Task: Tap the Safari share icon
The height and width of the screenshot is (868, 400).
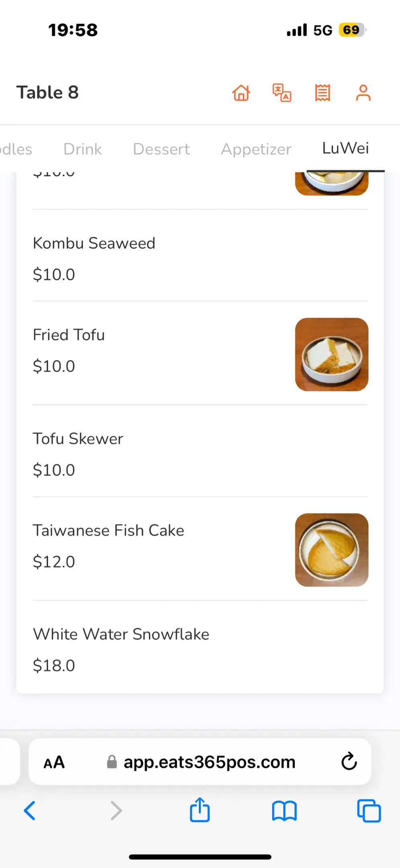Action: (x=200, y=810)
